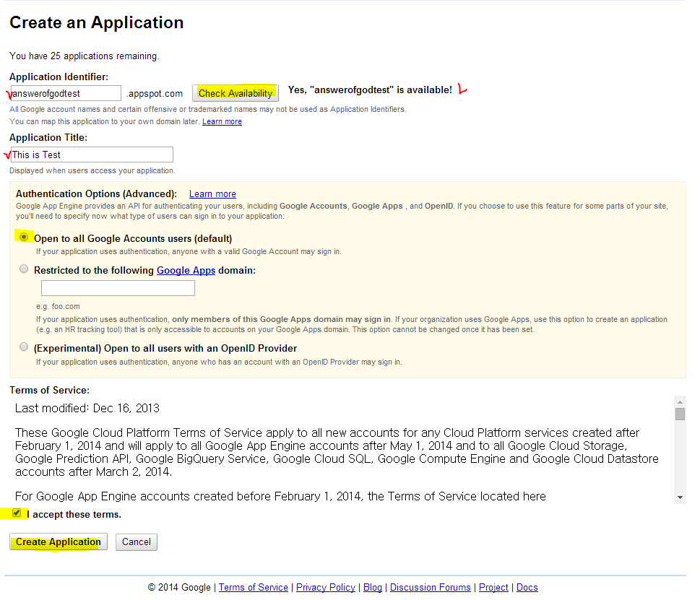This screenshot has width=700, height=600.
Task: Click the '.appspot.com' domain suffix text
Action: (x=155, y=94)
